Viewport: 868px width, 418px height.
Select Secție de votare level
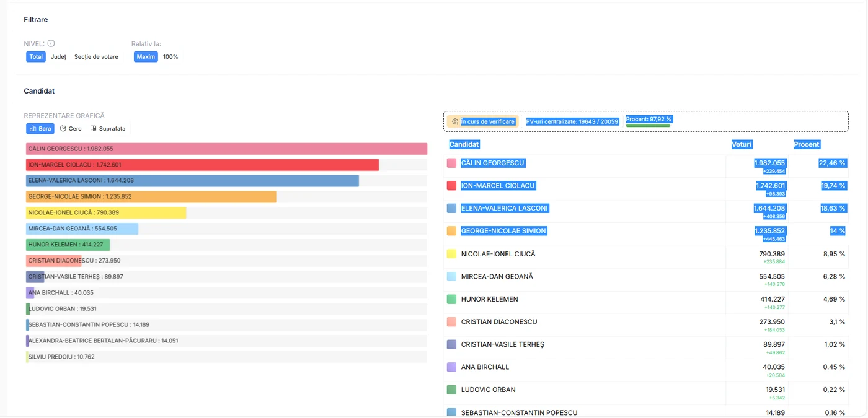pyautogui.click(x=96, y=57)
